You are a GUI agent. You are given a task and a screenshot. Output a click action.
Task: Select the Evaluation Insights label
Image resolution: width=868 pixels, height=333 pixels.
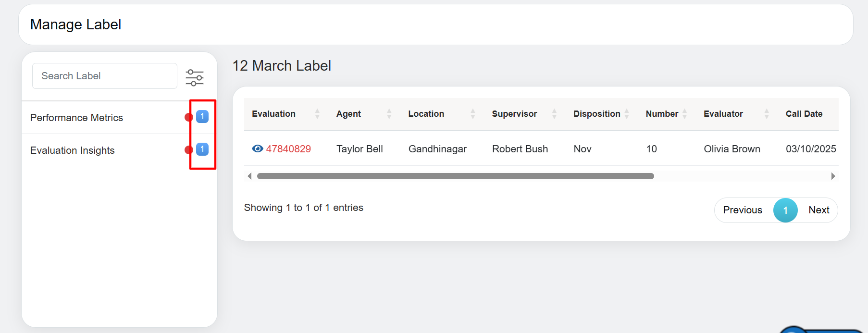pos(73,150)
